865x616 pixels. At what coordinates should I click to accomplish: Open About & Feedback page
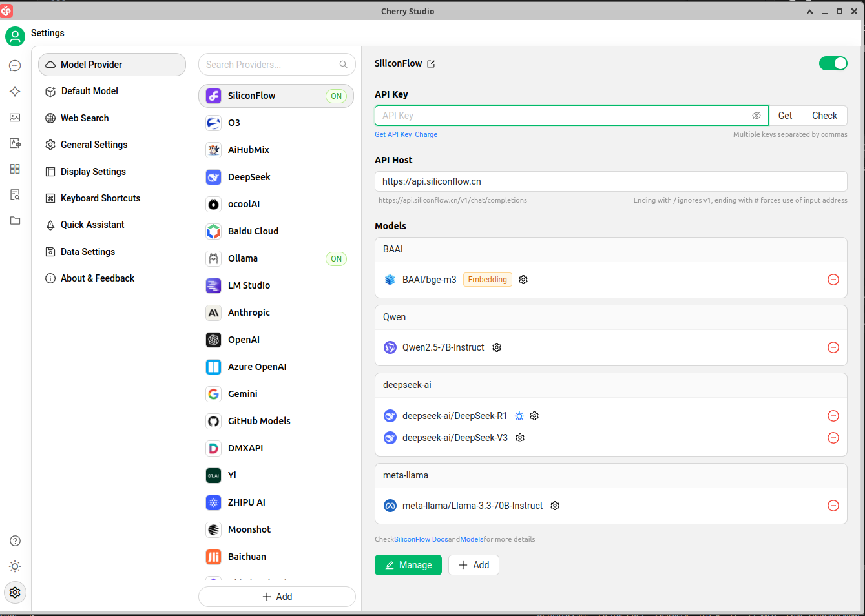[112, 278]
